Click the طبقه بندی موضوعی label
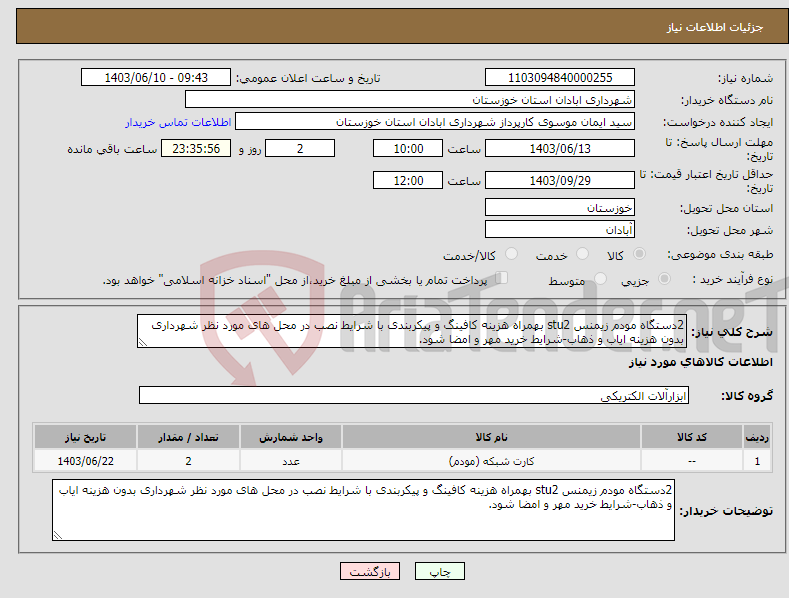Viewport: 789px width, 598px height. pyautogui.click(x=720, y=254)
